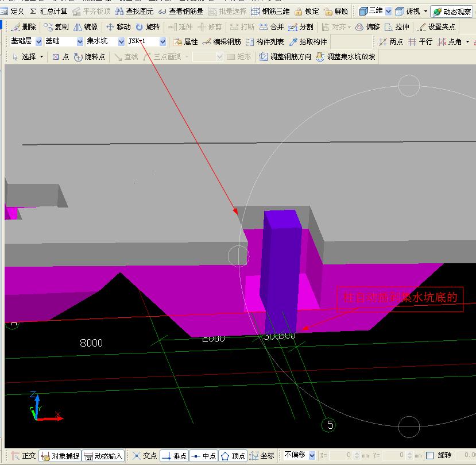Show 钢筋三维 rebar 3D view
The height and width of the screenshot is (465, 476).
(x=270, y=11)
